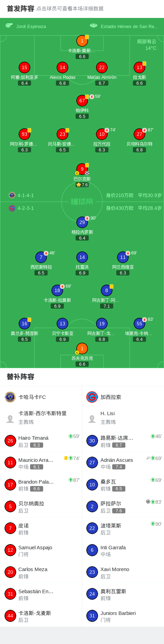Tap Matías Almirón player name
Viewport: 164px width, 644px height.
coord(102,77)
